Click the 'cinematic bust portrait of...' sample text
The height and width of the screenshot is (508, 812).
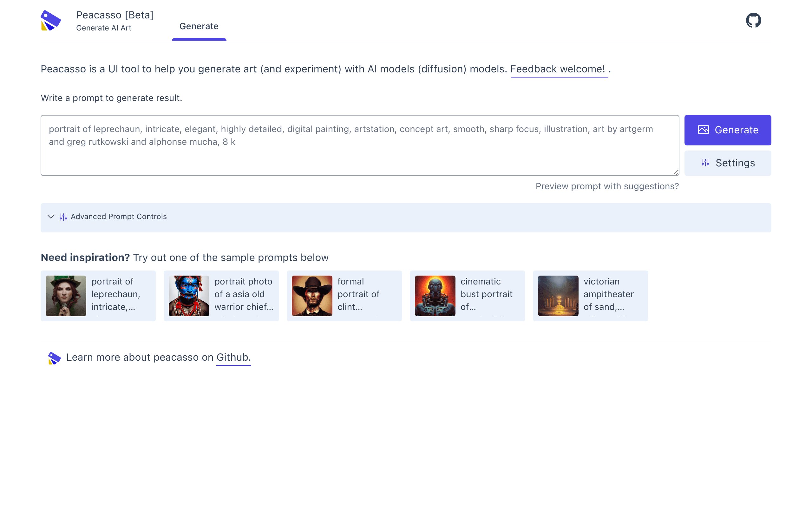(x=487, y=294)
